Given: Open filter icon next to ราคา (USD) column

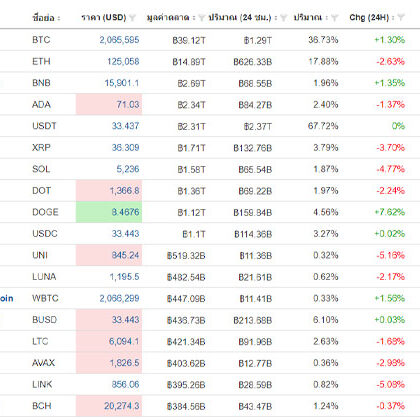Looking at the screenshot, I should pyautogui.click(x=132, y=18).
